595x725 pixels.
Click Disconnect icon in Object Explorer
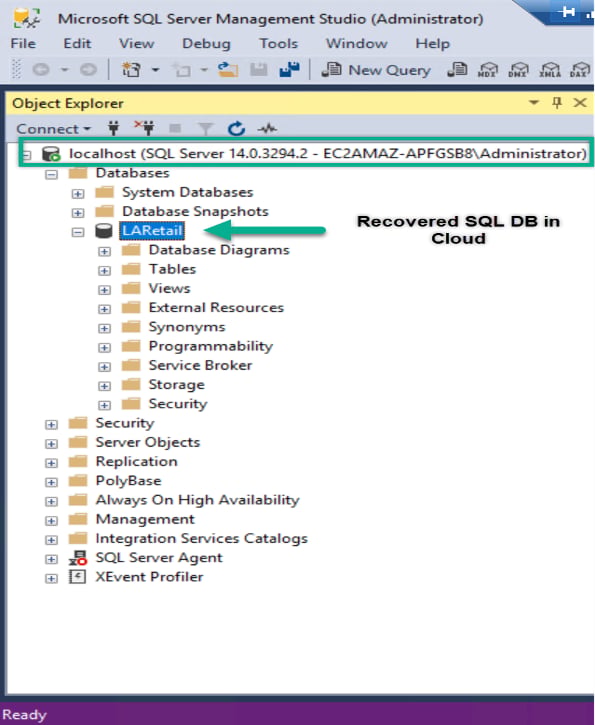click(x=145, y=128)
